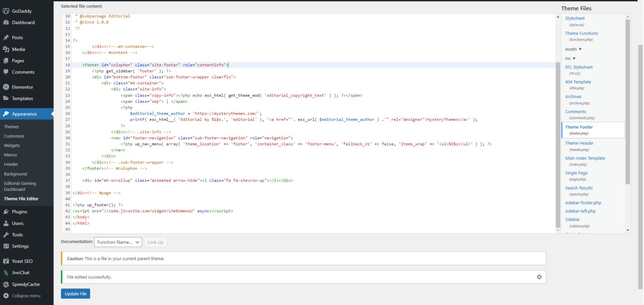Select the Theme Footer file

593,130
